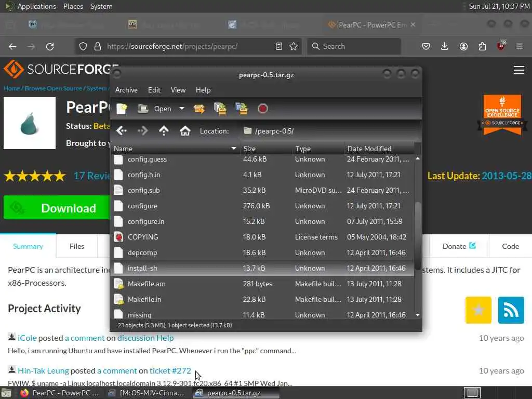The image size is (532, 399).
Task: Click the Add files toolbar icon
Action: 220,109
